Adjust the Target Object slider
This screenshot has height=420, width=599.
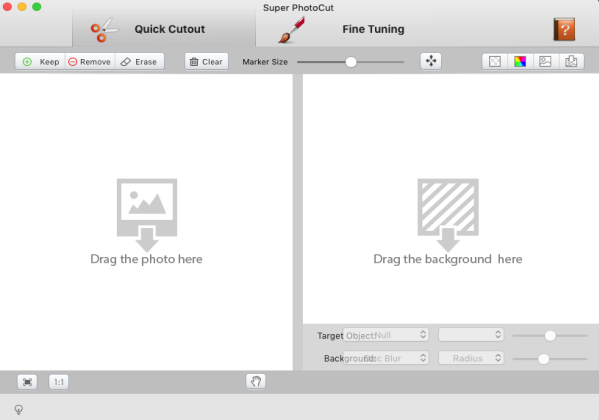point(550,336)
